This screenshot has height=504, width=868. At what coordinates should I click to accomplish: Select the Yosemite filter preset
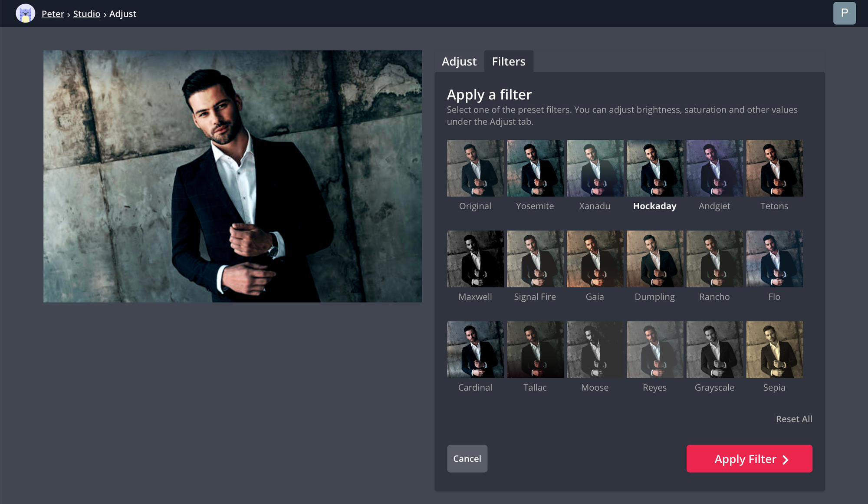(535, 168)
